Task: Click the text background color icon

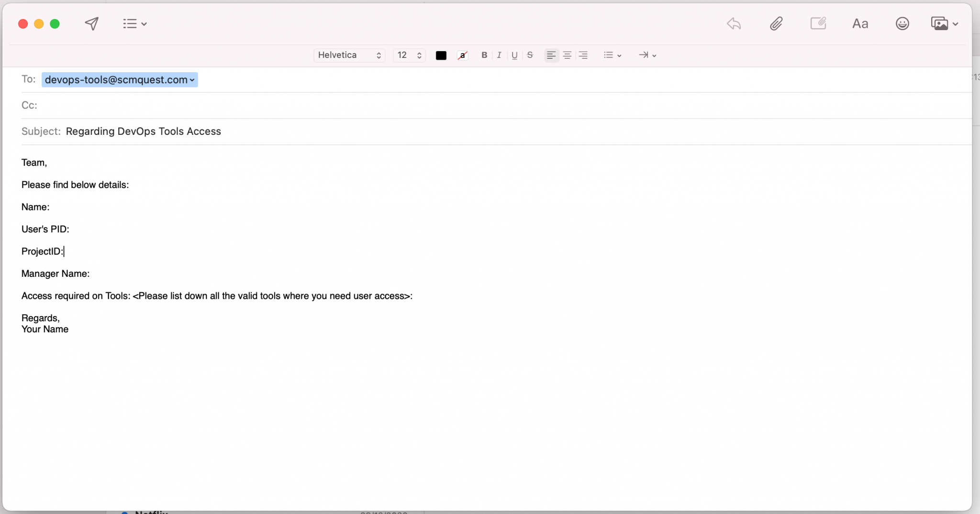Action: pyautogui.click(x=462, y=55)
